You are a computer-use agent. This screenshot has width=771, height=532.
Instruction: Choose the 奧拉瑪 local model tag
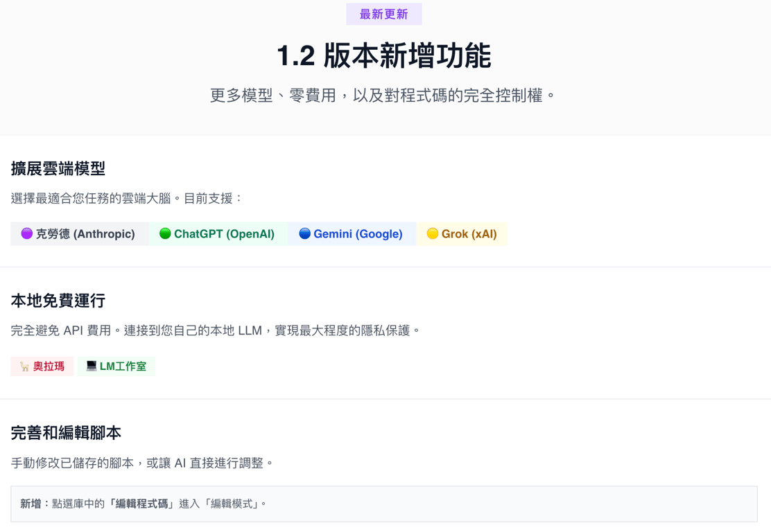point(42,366)
